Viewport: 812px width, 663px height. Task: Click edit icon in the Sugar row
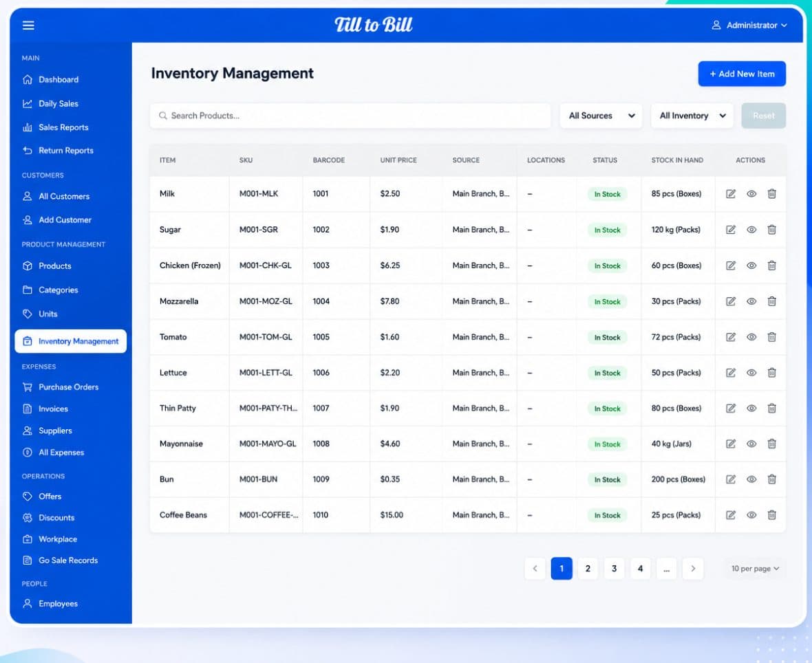(731, 229)
